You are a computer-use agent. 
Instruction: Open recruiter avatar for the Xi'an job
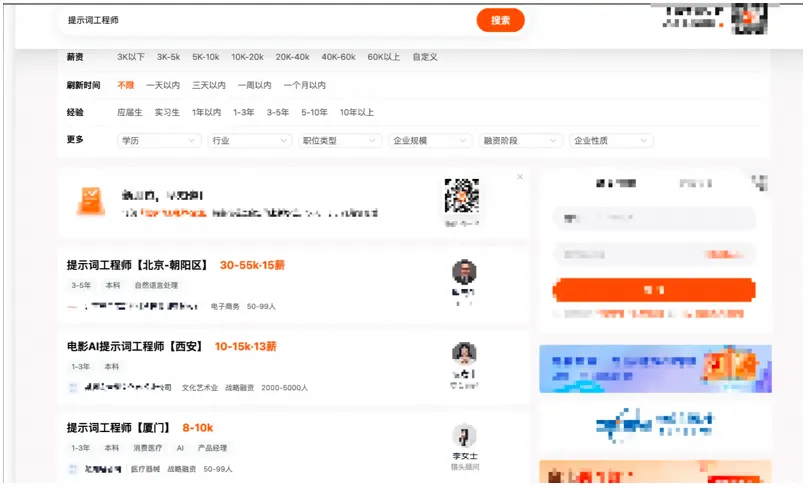464,354
